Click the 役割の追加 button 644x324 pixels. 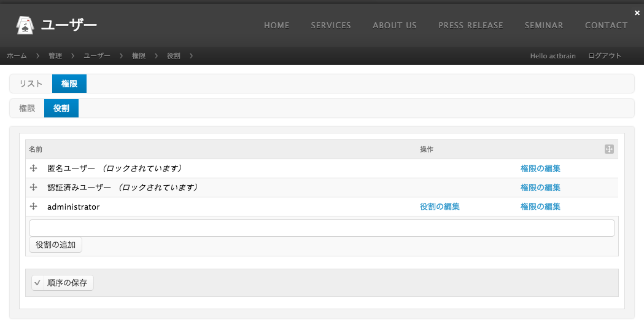(55, 245)
